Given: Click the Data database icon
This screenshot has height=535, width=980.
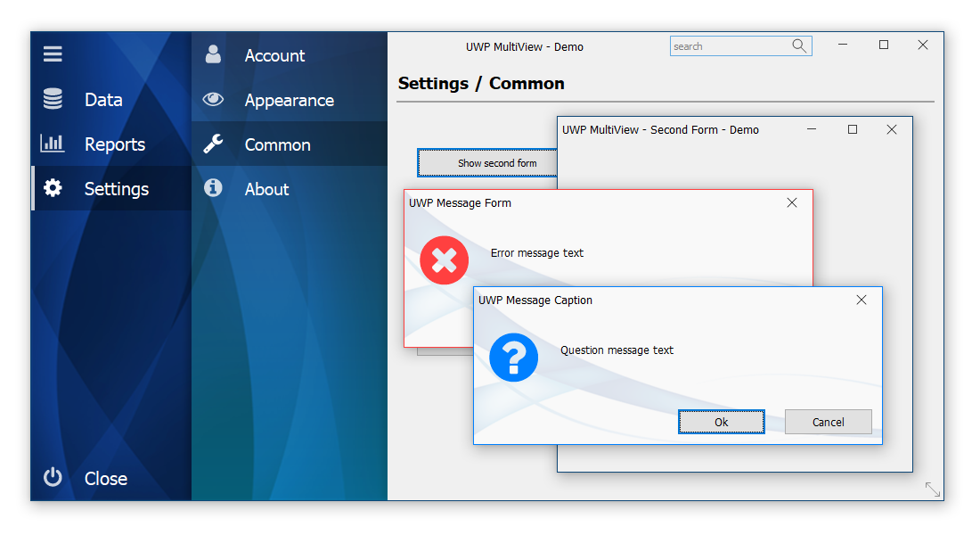Looking at the screenshot, I should coord(53,99).
